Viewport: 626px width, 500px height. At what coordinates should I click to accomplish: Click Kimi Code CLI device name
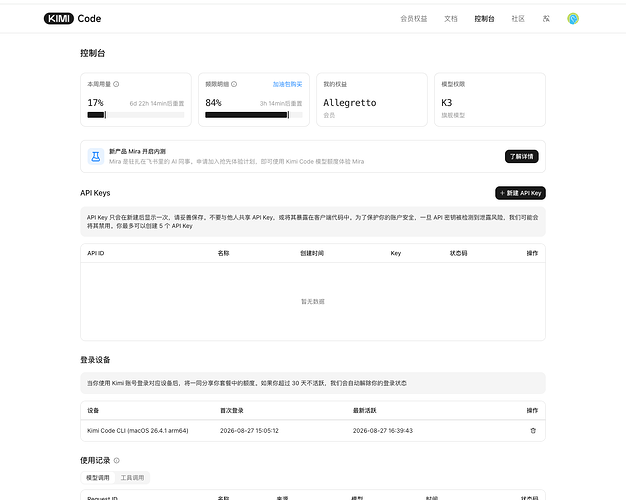(138, 431)
